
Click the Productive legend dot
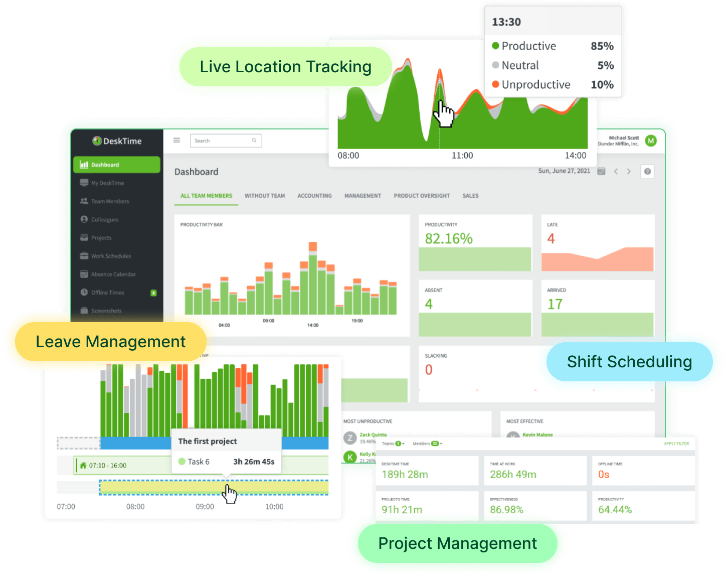[x=495, y=46]
